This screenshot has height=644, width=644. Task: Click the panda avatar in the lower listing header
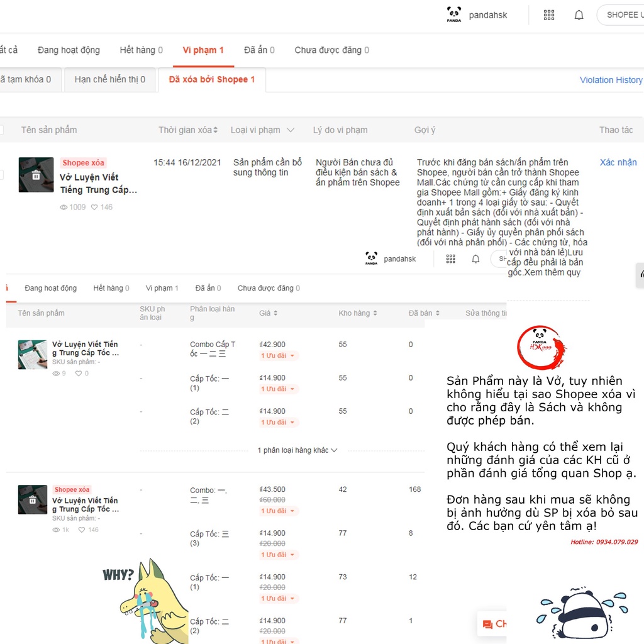371,258
